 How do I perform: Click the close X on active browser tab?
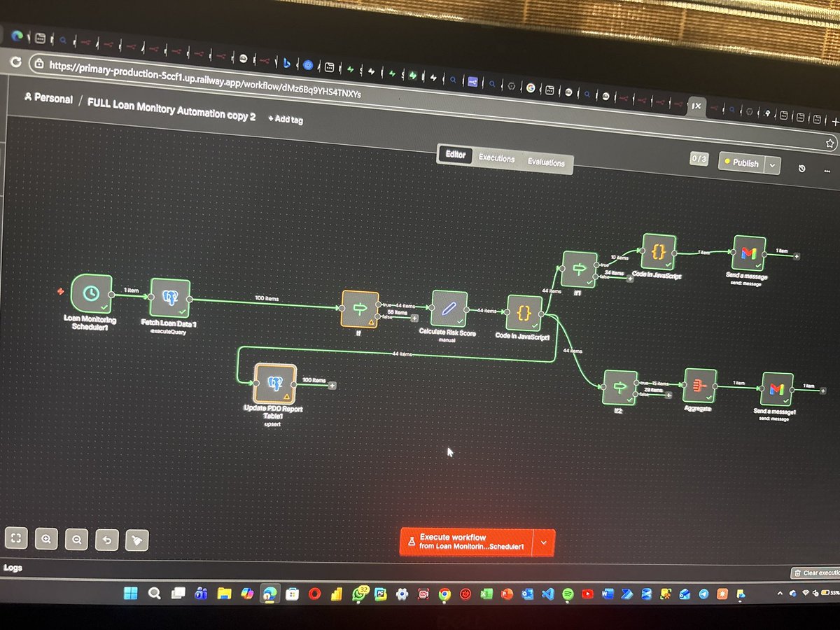click(696, 106)
